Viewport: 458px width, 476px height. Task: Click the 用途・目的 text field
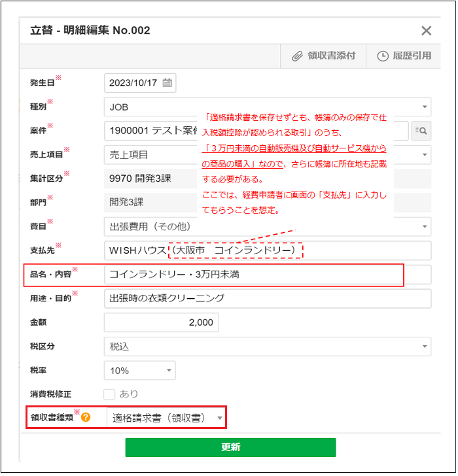coord(267,299)
